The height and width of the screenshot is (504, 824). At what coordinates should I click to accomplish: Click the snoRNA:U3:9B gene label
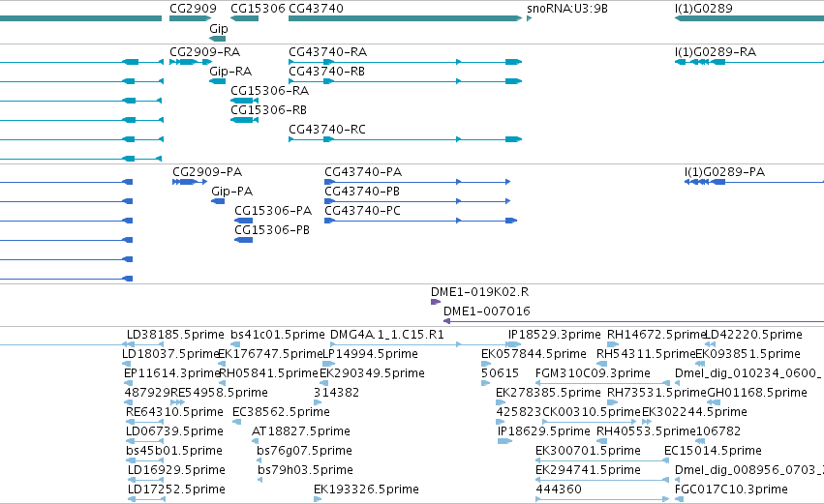click(x=567, y=9)
